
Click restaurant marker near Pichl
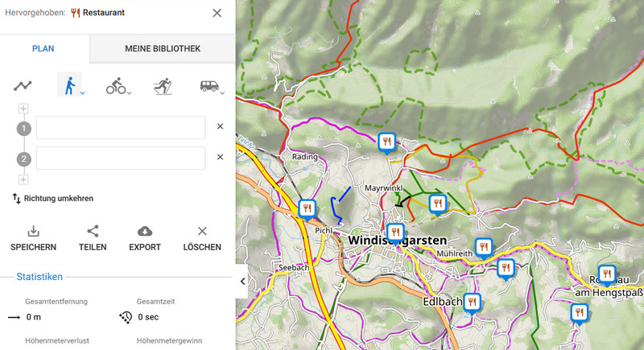coord(306,208)
